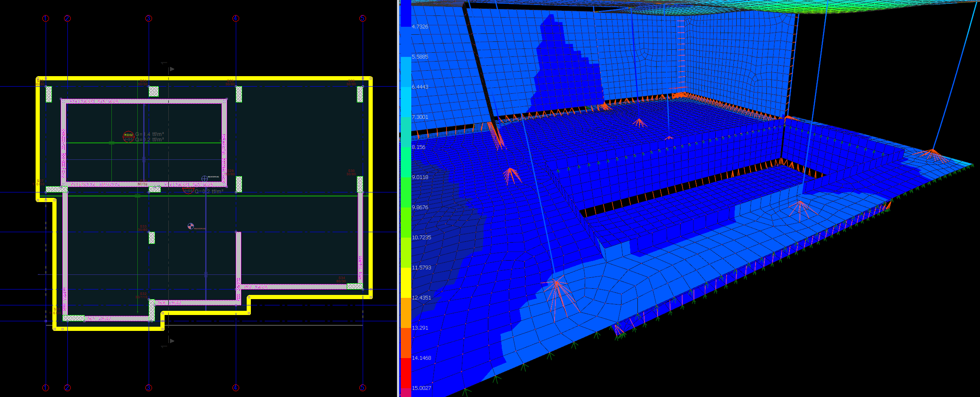This screenshot has width=980, height=397.
Task: Click the G=1.4 tf/m² load label
Action: click(x=150, y=134)
